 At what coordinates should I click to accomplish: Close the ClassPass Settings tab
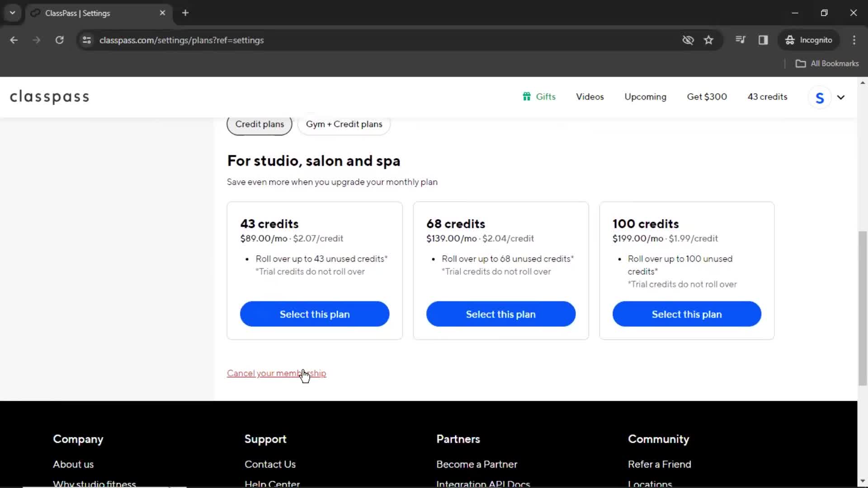(162, 13)
